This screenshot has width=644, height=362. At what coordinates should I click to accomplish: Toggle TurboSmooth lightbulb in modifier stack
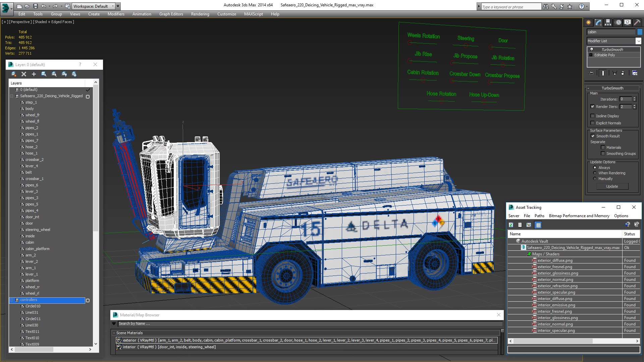coord(592,49)
